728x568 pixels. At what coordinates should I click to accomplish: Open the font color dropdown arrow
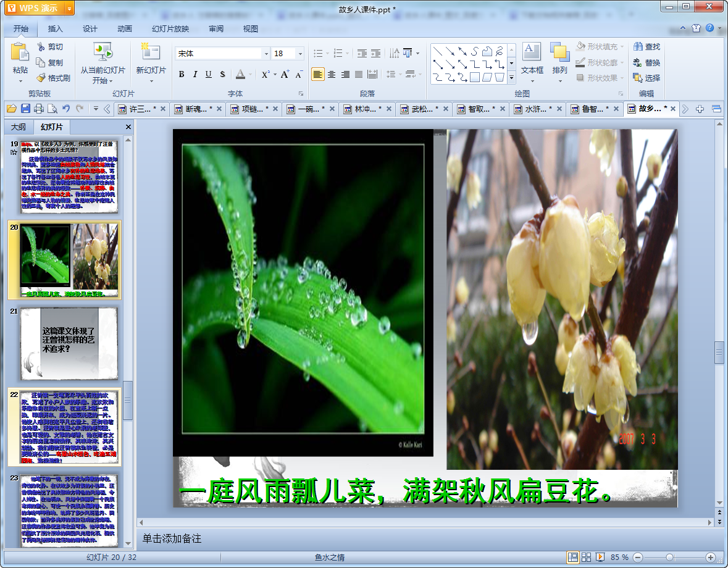coord(250,74)
